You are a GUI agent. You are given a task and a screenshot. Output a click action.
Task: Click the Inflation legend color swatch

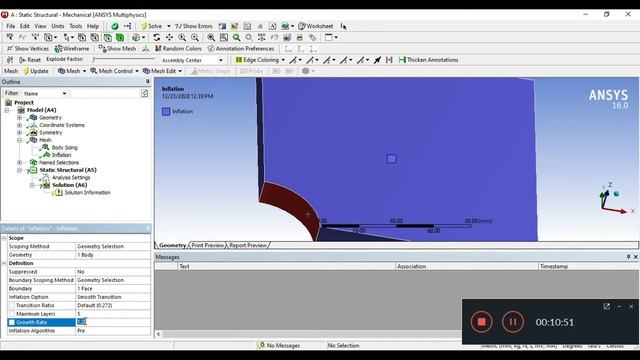[166, 111]
